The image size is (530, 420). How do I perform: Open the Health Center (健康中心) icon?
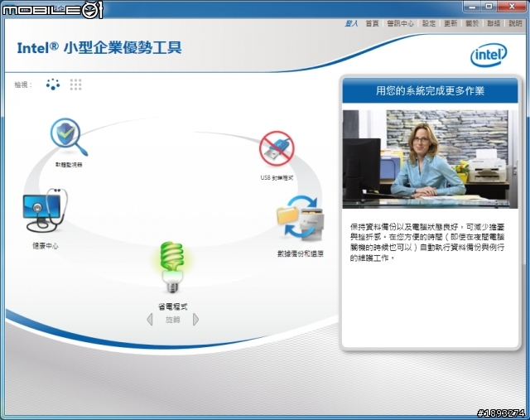pos(46,210)
